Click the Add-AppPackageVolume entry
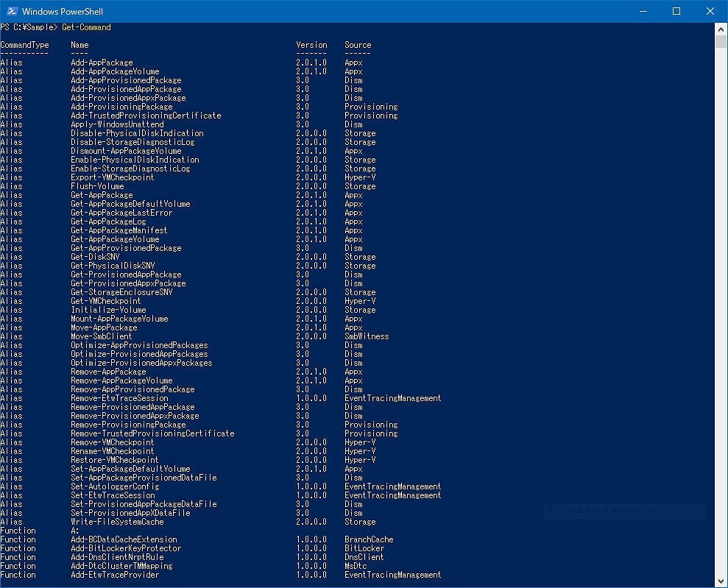Image resolution: width=728 pixels, height=588 pixels. click(115, 71)
